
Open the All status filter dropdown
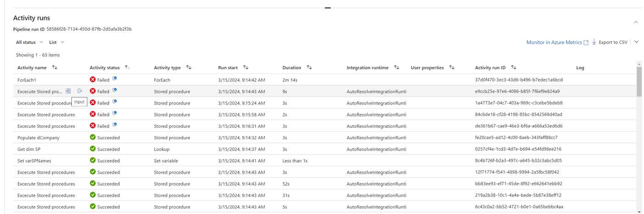[29, 42]
